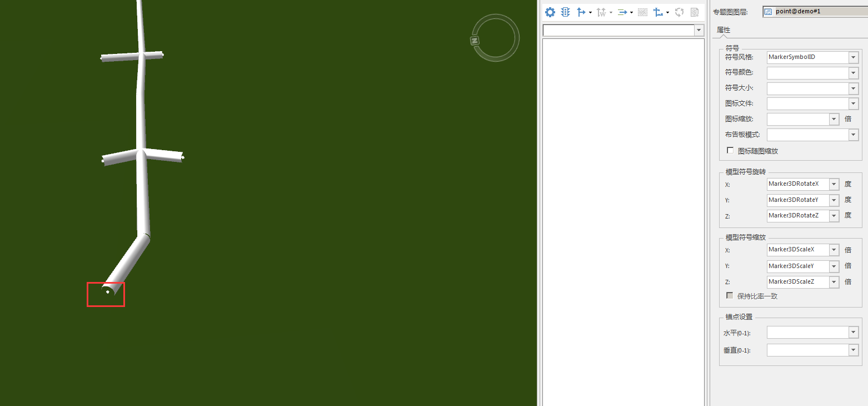Image resolution: width=868 pixels, height=406 pixels.
Task: Open the 符号风格 MarkerSymbolID dropdown
Action: [853, 57]
